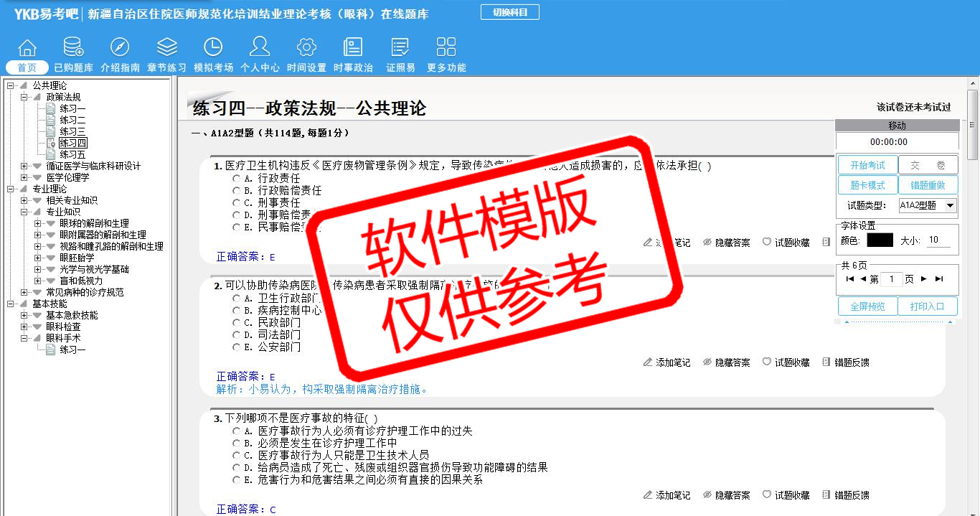Select 练习五 in the tree

pos(72,154)
